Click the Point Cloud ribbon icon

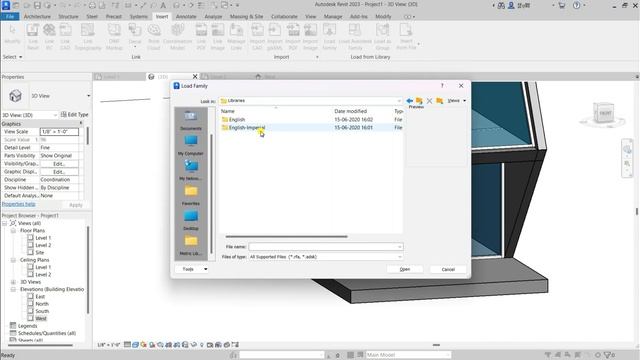(x=154, y=37)
